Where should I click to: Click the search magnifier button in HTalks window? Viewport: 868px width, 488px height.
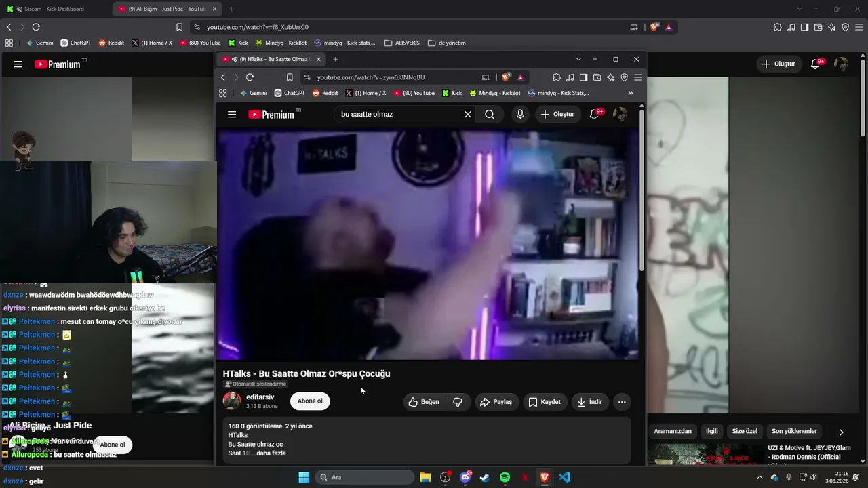coord(490,115)
